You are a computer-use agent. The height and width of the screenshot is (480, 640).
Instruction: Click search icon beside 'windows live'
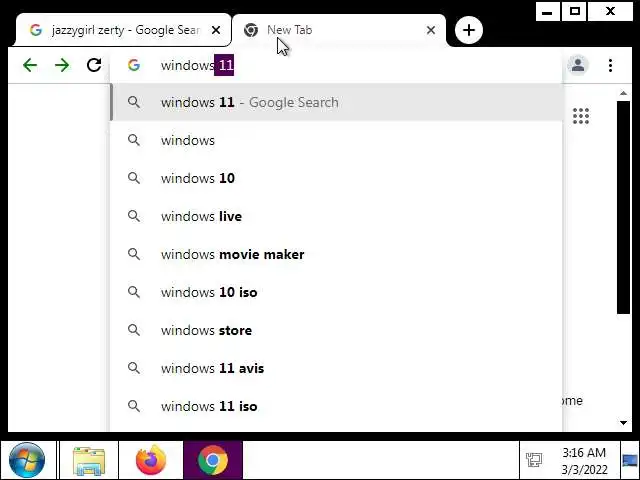pyautogui.click(x=134, y=216)
